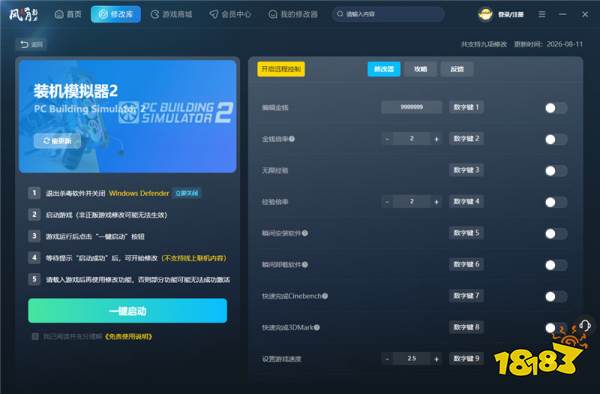Click the back arrow icon
The width and height of the screenshot is (600, 394).
pos(24,44)
